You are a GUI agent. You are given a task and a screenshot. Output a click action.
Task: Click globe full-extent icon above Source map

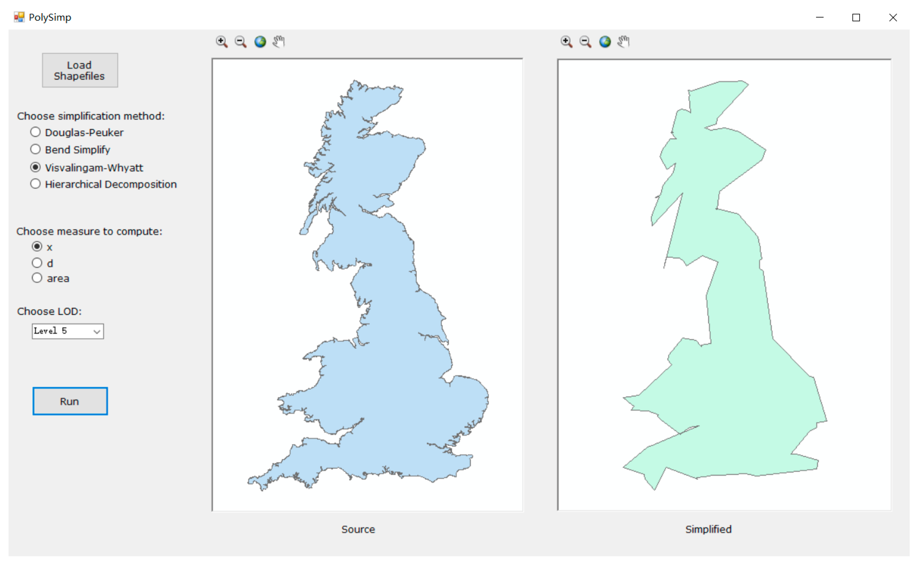pyautogui.click(x=260, y=42)
